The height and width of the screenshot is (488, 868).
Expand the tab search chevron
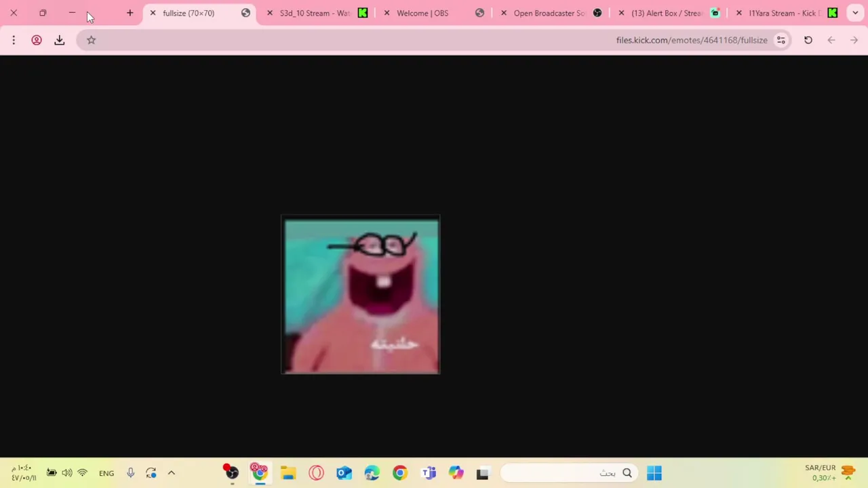click(x=856, y=13)
